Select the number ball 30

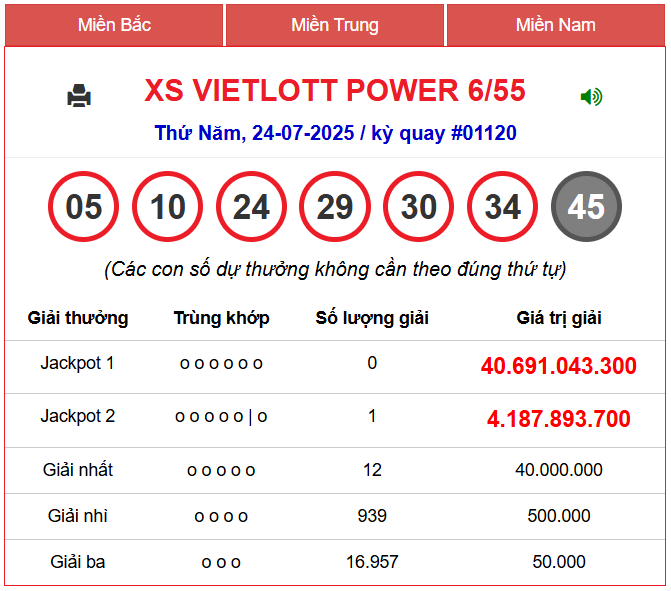point(419,207)
